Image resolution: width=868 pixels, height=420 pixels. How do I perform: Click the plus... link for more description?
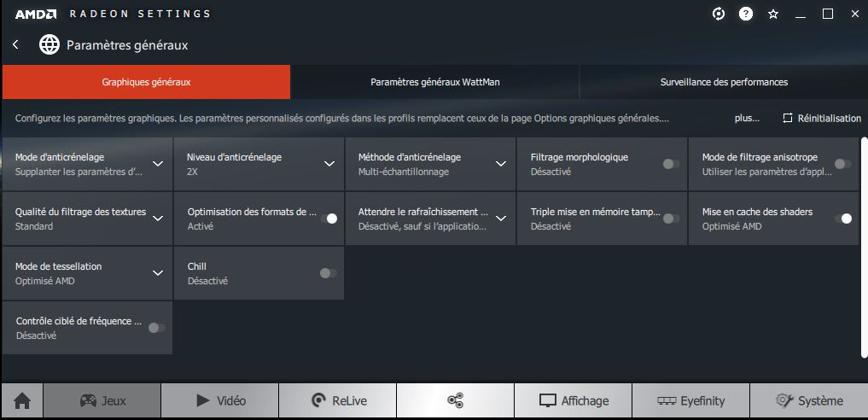tap(747, 119)
